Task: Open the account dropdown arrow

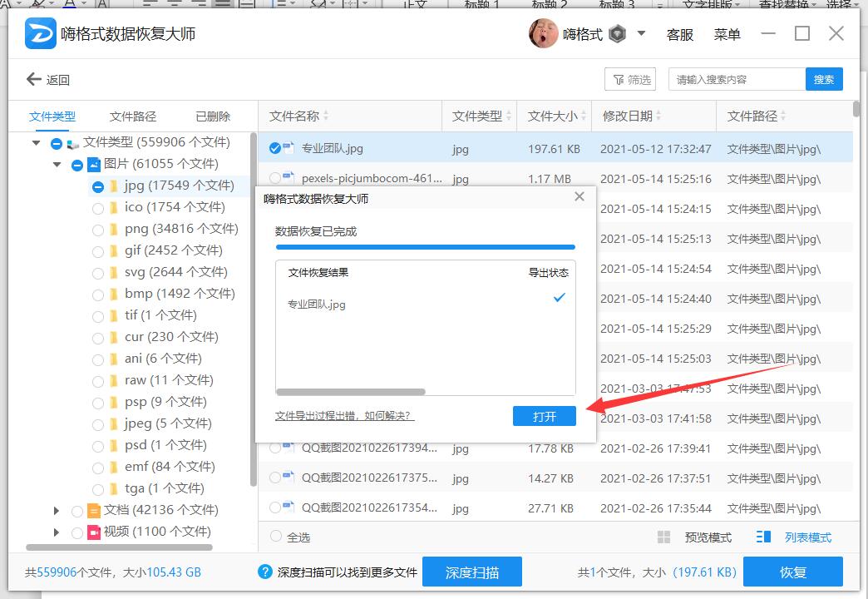Action: tap(641, 33)
